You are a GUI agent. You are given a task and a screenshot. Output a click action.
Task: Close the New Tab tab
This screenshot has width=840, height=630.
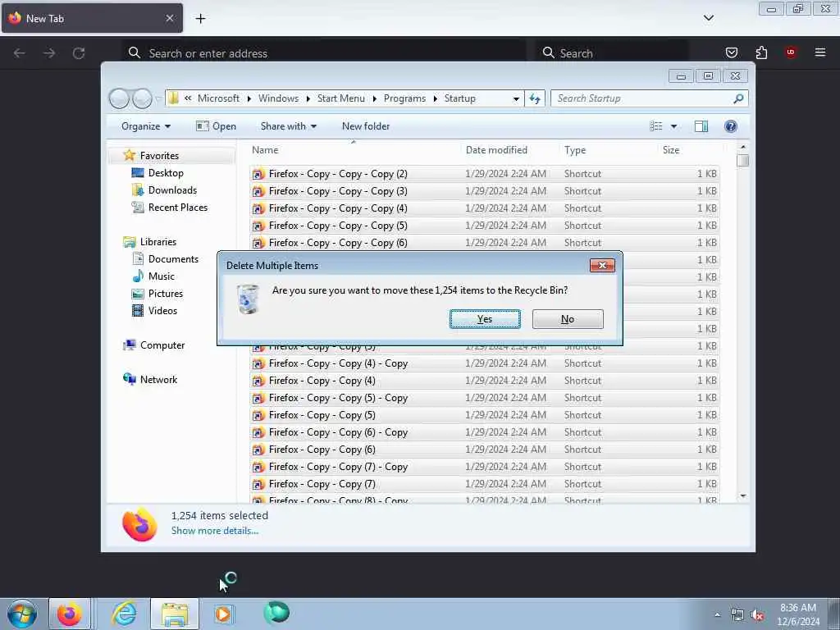pyautogui.click(x=169, y=18)
